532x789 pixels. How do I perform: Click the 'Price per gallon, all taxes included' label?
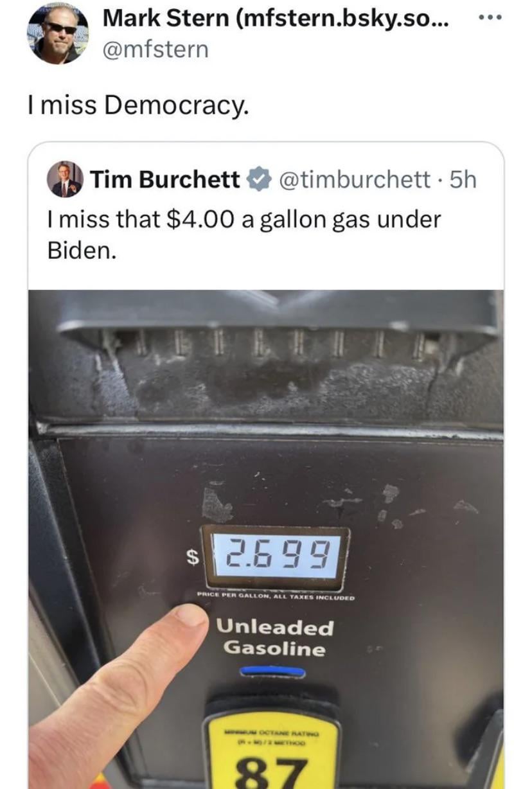276,598
